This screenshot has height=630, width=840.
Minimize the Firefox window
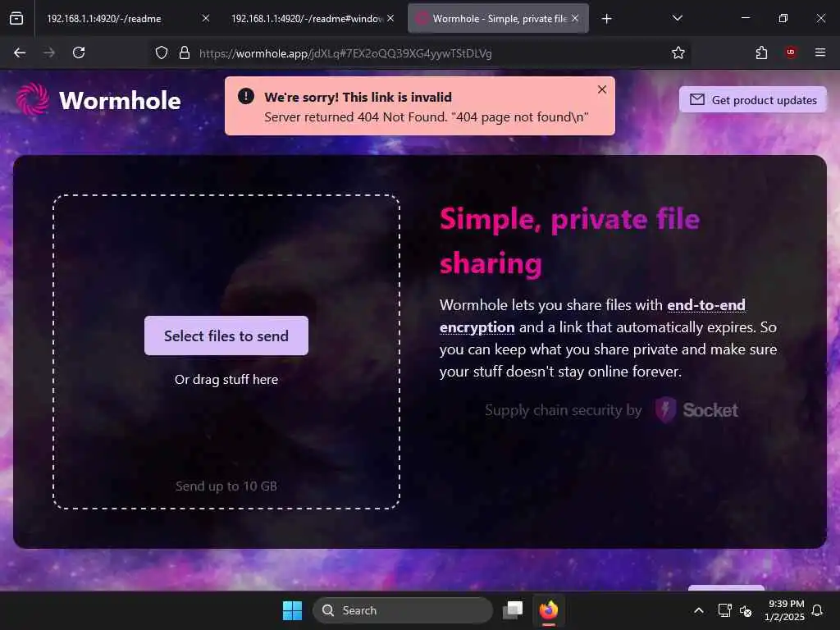[x=745, y=18]
